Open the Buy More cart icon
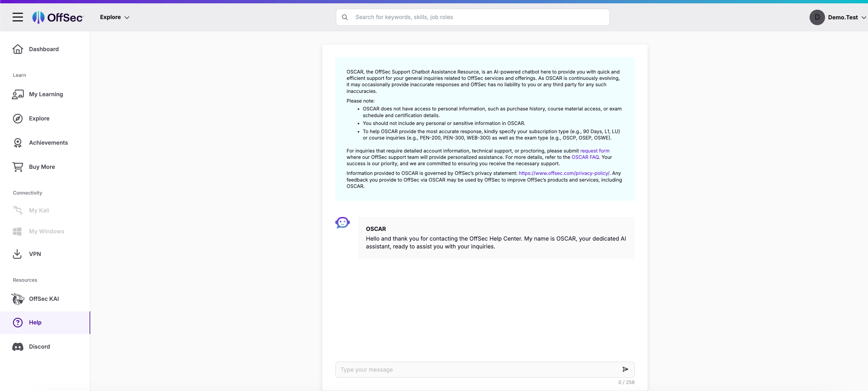The image size is (868, 391). click(18, 167)
